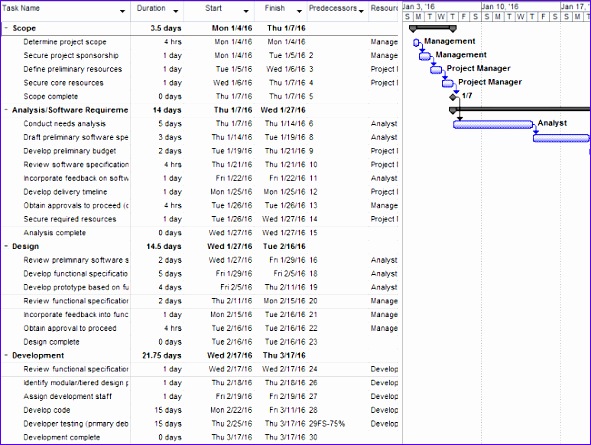Click the Start date 'Mon 2/22/16' of Develop code
The width and height of the screenshot is (591, 445).
tap(231, 410)
